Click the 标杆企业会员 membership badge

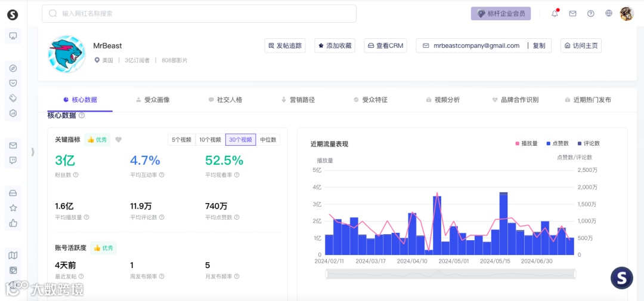click(x=501, y=14)
